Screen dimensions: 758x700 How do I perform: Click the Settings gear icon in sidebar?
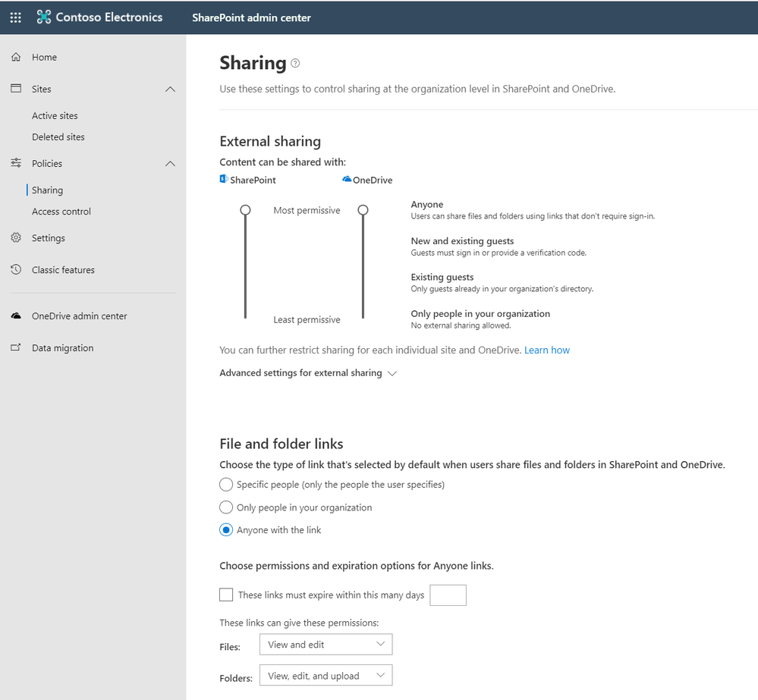coord(16,237)
